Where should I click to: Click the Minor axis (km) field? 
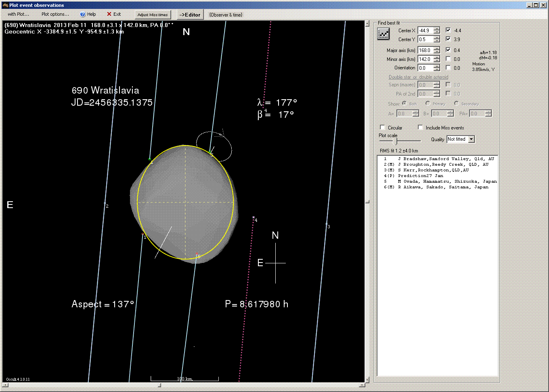coord(425,59)
